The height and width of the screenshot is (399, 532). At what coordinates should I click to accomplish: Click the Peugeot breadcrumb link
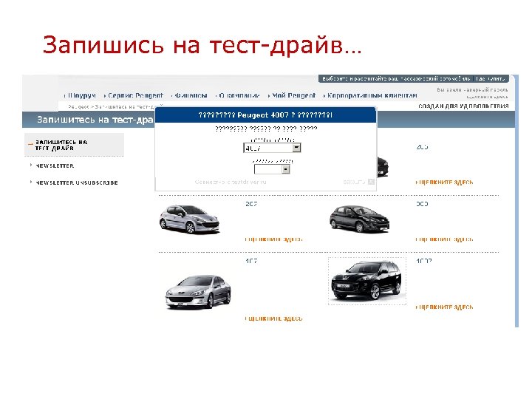[x=78, y=106]
